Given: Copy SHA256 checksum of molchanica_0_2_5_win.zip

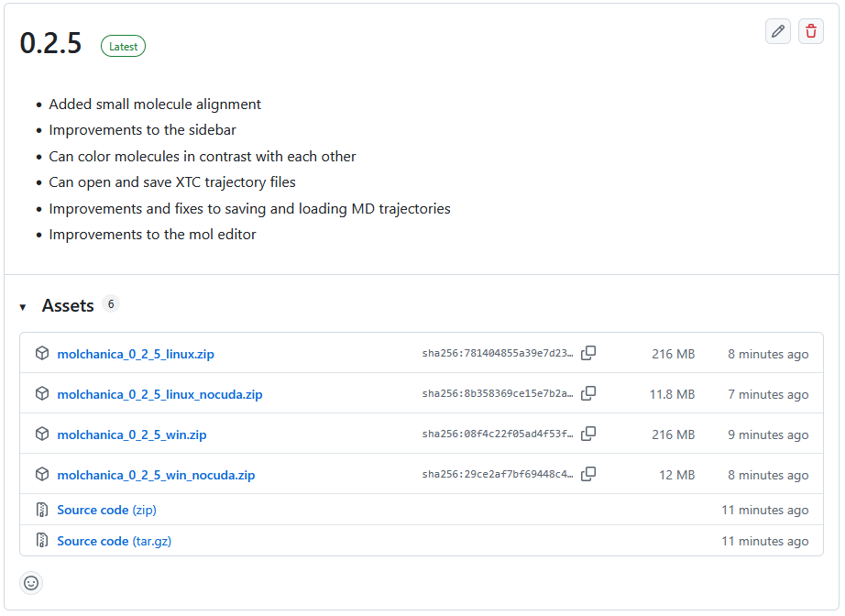Looking at the screenshot, I should 588,434.
